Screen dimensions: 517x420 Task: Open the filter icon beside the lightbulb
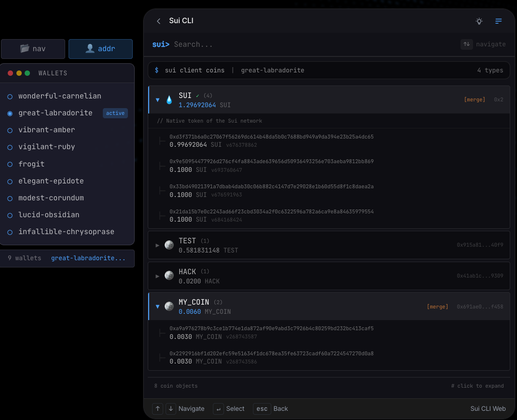[499, 21]
